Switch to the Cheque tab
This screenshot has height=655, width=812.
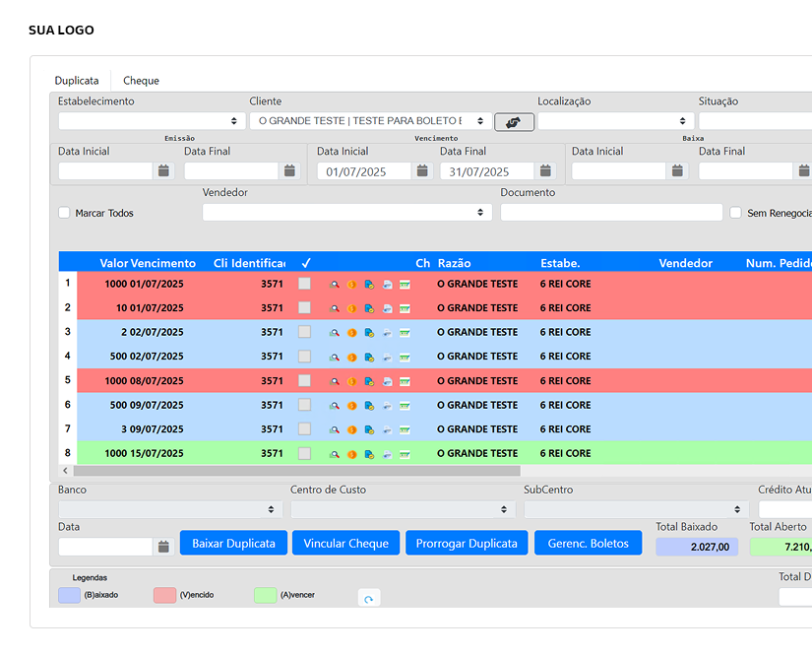point(141,81)
